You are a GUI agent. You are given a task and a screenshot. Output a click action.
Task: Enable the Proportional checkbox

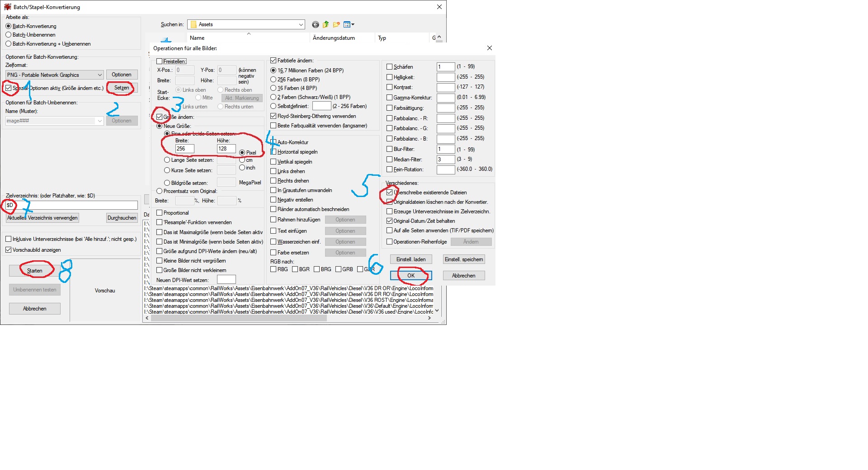coord(159,213)
